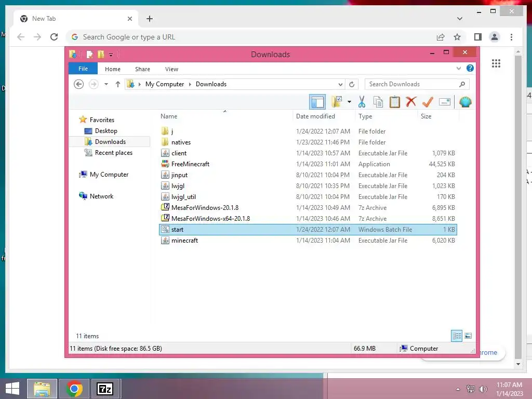Screen dimensions: 532x399
Task: Select the minecraft jar file
Action: click(x=308, y=240)
